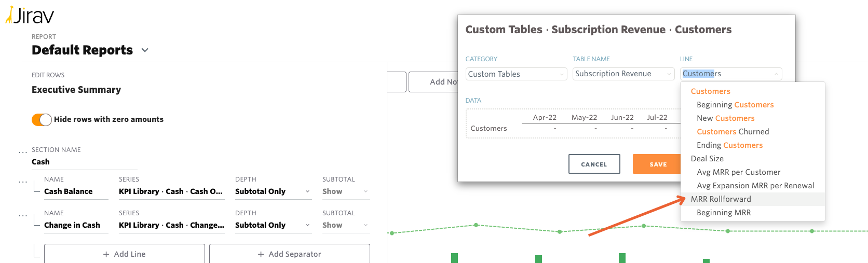Screen dimensions: 868x263
Task: Edit the Cash section name field
Action: point(84,162)
